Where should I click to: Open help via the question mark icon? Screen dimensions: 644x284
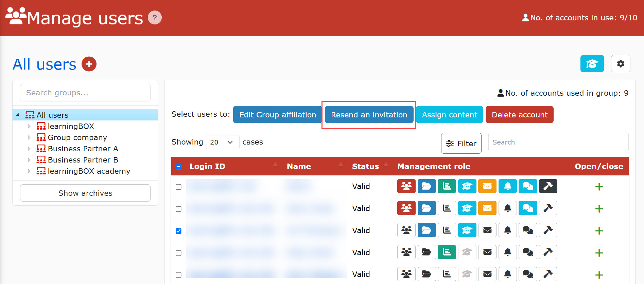point(155,18)
